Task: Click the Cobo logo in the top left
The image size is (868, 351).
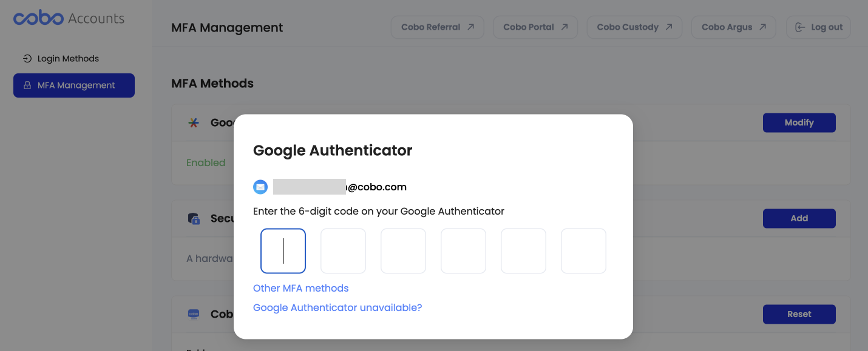Action: [x=38, y=18]
